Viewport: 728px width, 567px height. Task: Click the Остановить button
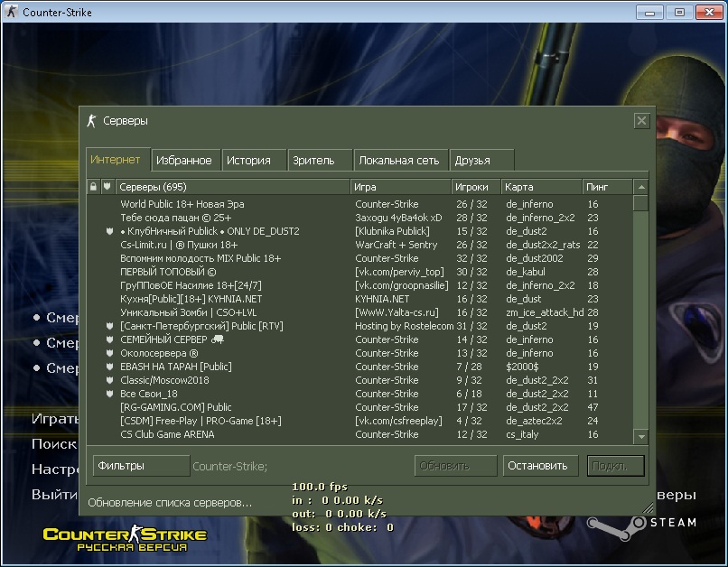pos(540,465)
